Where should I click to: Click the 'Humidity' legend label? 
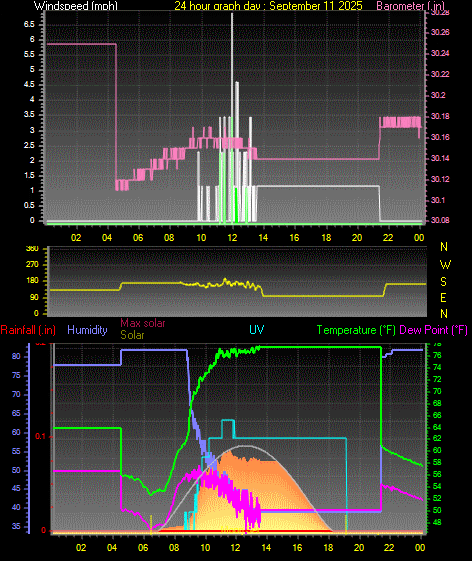coord(87,330)
